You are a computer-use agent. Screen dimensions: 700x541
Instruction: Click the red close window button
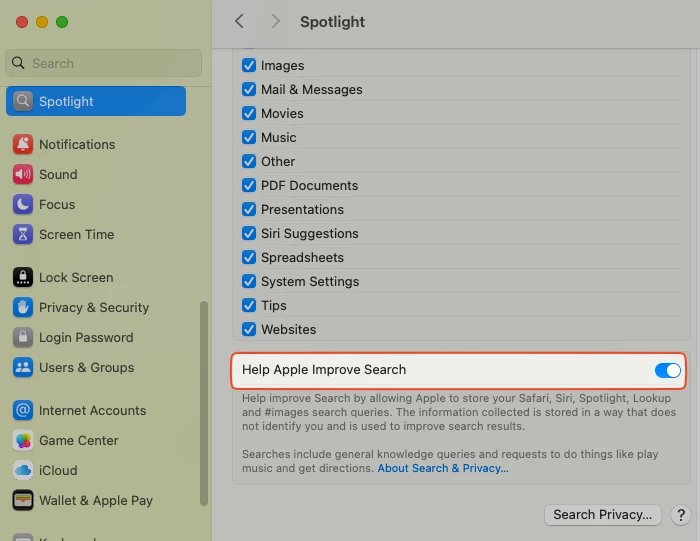coord(22,22)
